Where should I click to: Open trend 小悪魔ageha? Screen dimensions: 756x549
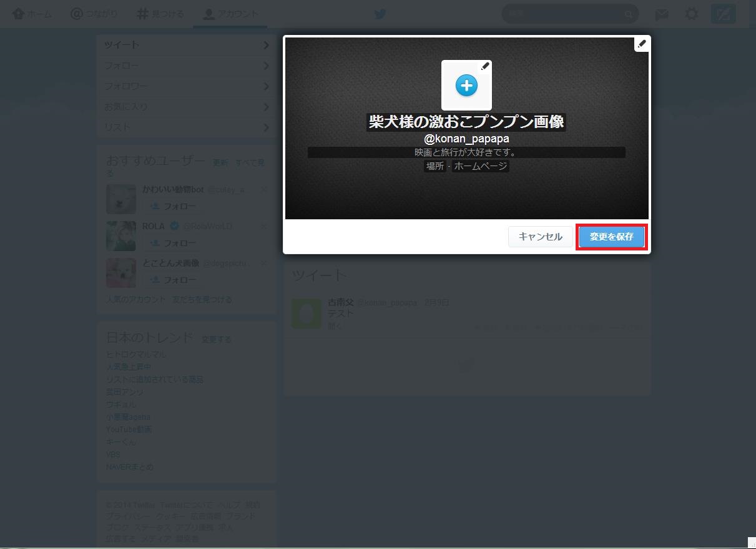point(128,417)
